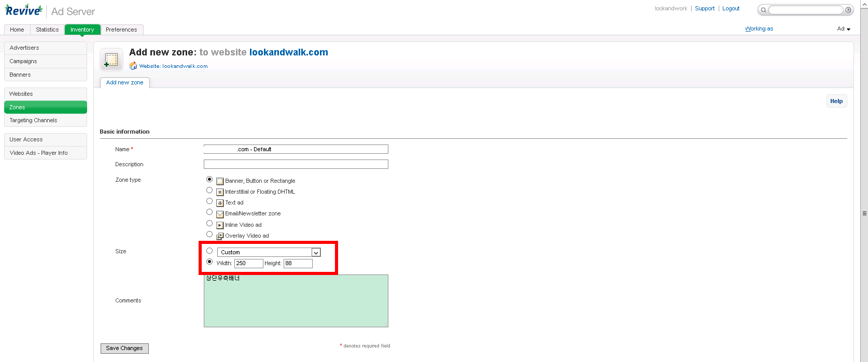Click the website icon beside Website: lookandwalk.com

[133, 66]
